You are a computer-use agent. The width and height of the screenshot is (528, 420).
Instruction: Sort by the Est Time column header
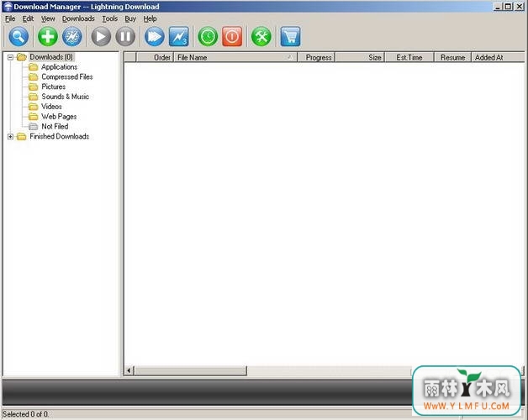[x=409, y=58]
